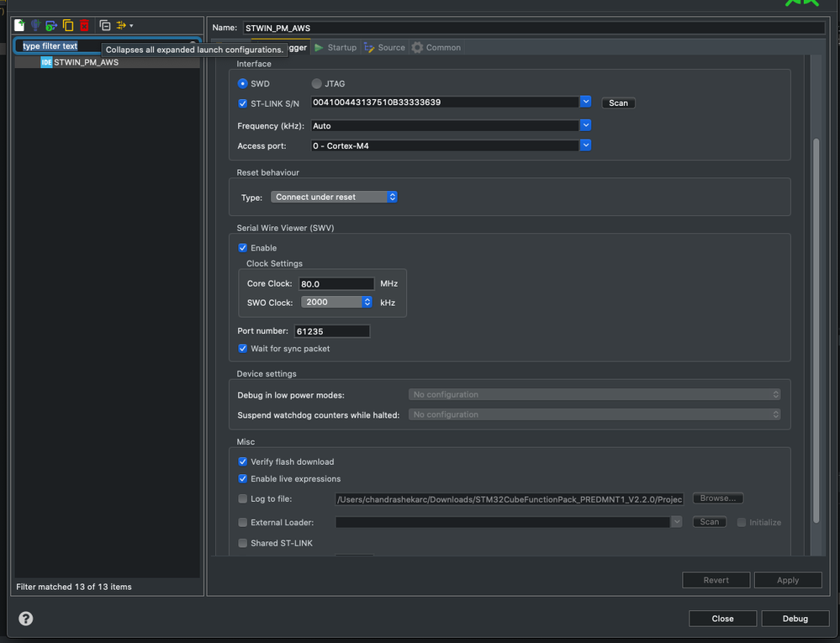Screen dimensions: 840x643
Task: Click the vertical scrollbar of Debugger settings
Action: tap(816, 331)
